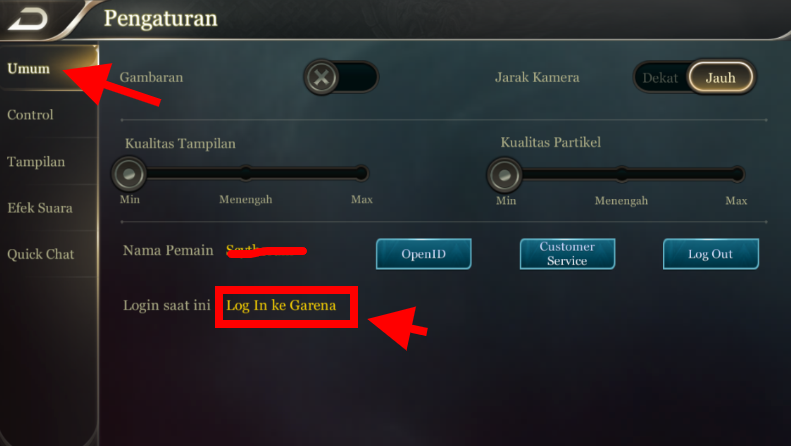Click the Log In ke Garena link

pyautogui.click(x=281, y=305)
